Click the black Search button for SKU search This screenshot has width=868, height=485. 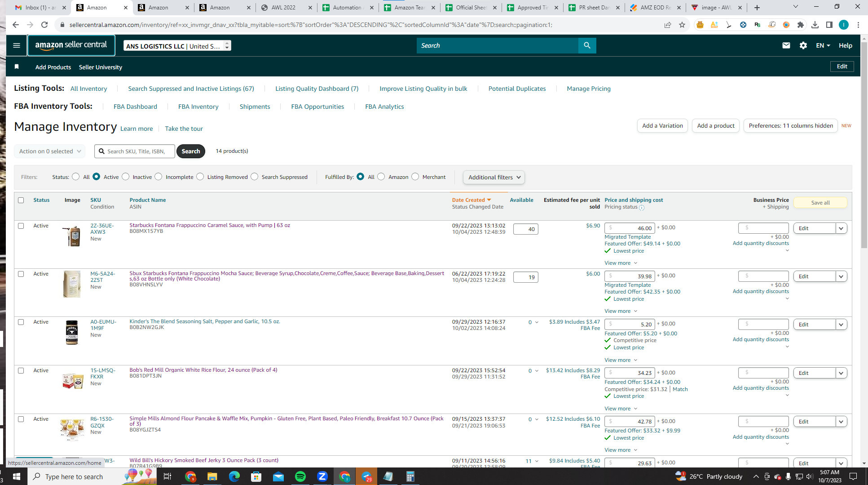(191, 151)
